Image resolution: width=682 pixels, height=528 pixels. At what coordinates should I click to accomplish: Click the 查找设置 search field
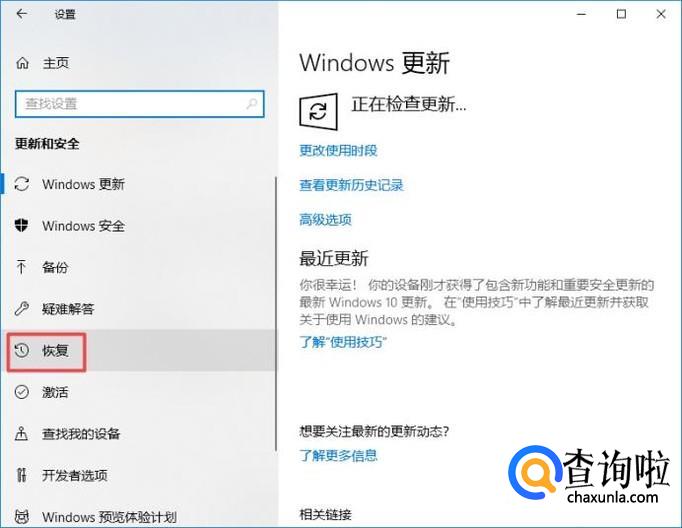(140, 104)
